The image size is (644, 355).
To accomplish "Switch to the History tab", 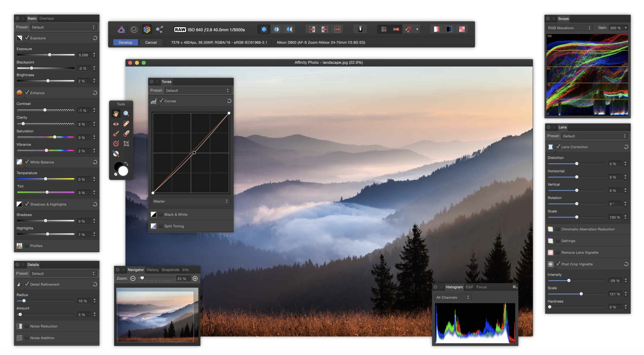I will [152, 270].
